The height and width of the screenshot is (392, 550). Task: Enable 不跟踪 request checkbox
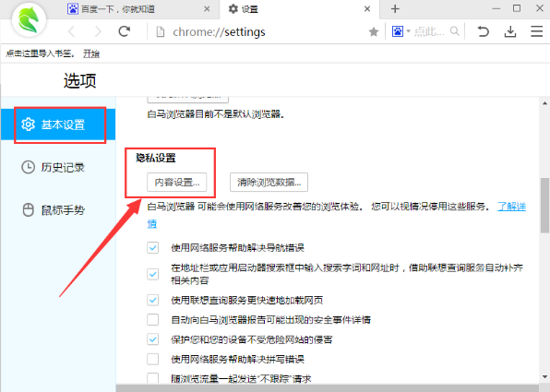152,378
